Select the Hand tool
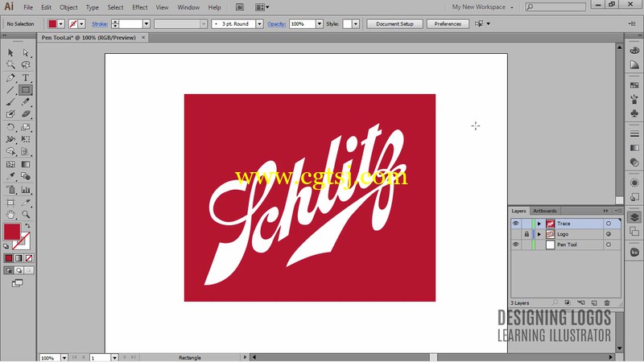The image size is (644, 362). 10,214
